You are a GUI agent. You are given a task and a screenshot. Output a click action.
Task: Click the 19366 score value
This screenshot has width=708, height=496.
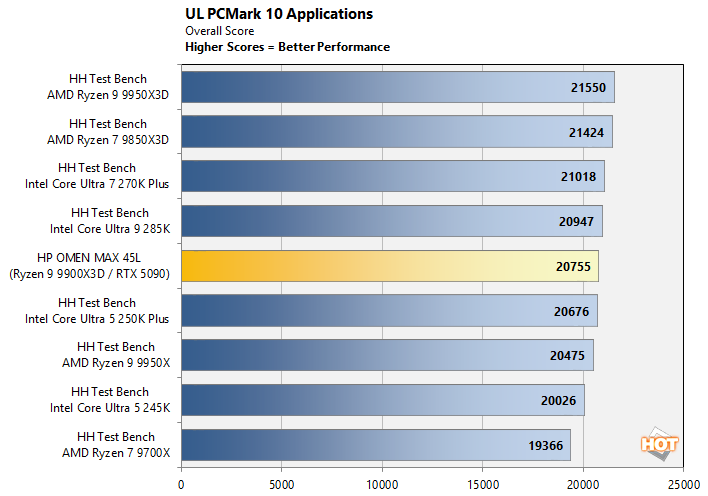[545, 445]
